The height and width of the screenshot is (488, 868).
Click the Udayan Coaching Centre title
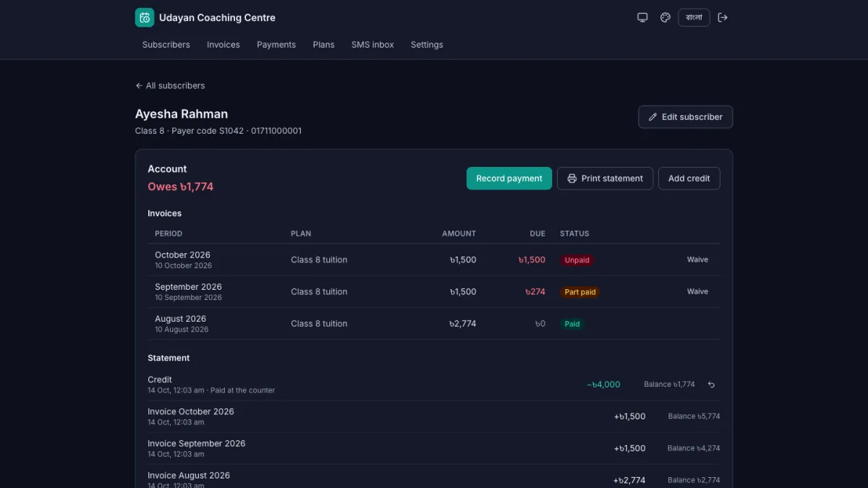217,17
